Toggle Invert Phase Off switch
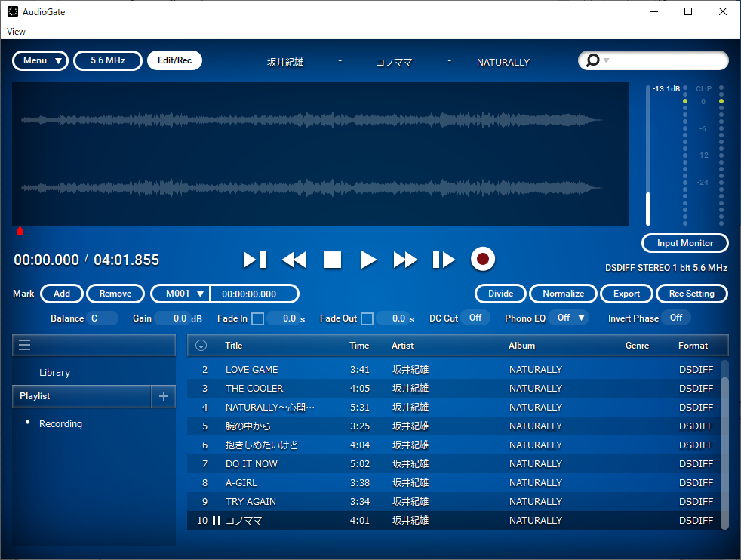Image resolution: width=741 pixels, height=560 pixels. 676,318
